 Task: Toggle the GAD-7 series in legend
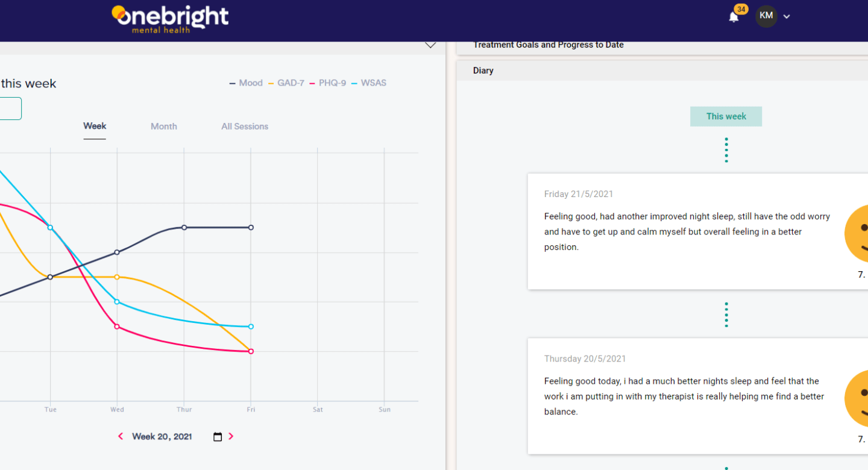pyautogui.click(x=286, y=83)
